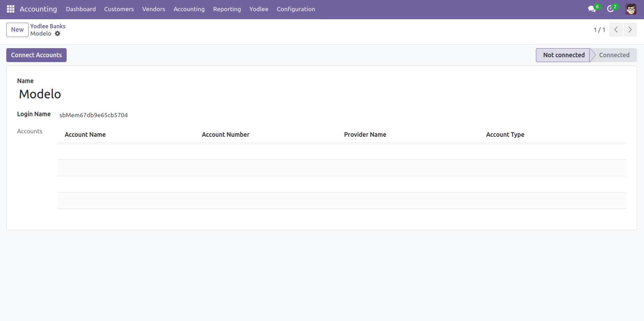This screenshot has height=321, width=644.
Task: Open the conversations messages icon
Action: pyautogui.click(x=592, y=9)
